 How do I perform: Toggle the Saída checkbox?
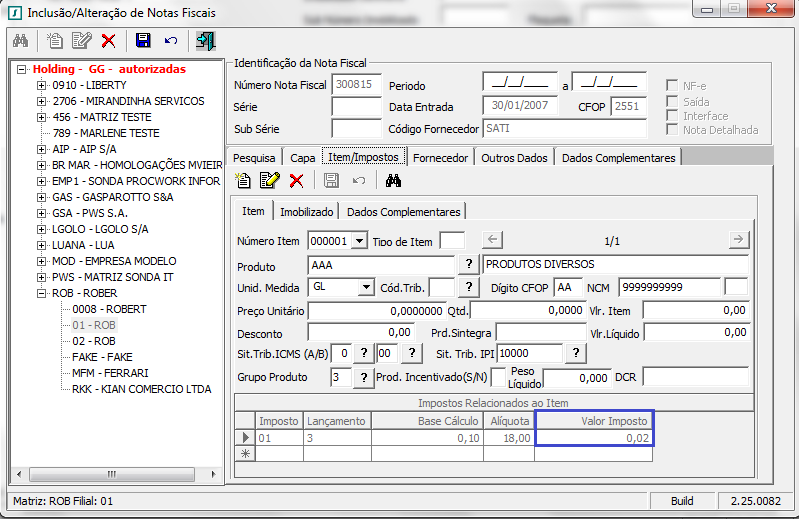[673, 101]
